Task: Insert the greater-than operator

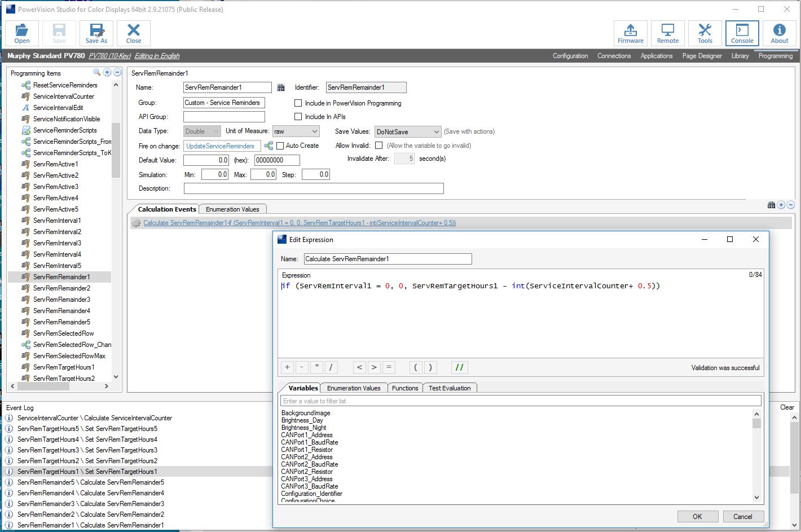Action: 374,367
